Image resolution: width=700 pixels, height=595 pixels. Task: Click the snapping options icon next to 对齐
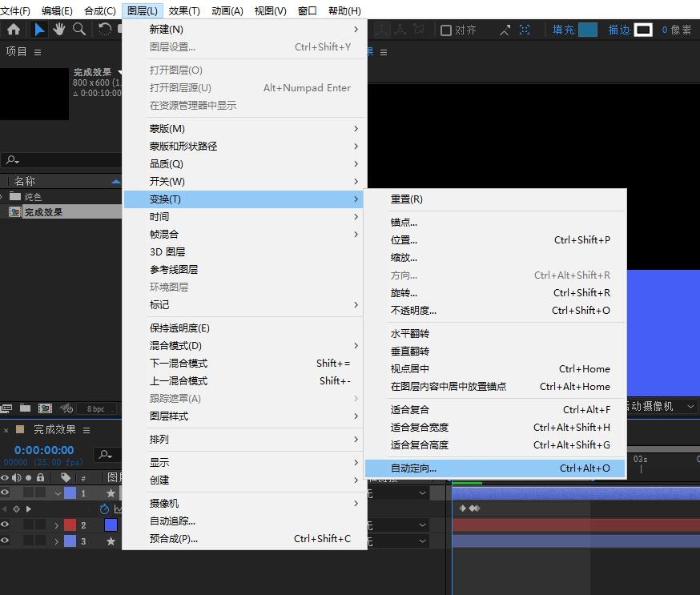505,30
